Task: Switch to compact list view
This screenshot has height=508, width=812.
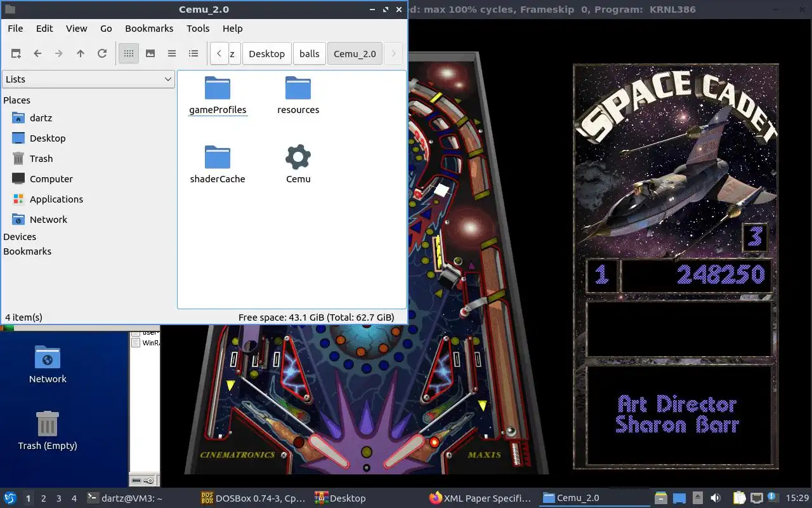Action: [x=172, y=54]
